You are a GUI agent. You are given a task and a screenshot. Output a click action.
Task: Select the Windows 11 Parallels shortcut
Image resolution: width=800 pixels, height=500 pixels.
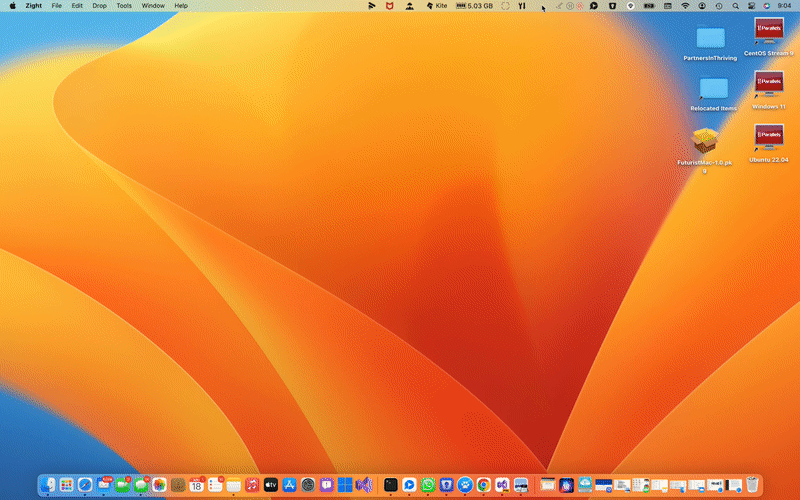[x=768, y=85]
